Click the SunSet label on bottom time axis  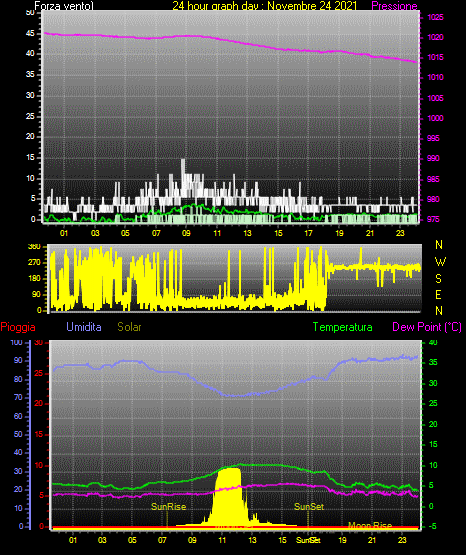point(308,540)
